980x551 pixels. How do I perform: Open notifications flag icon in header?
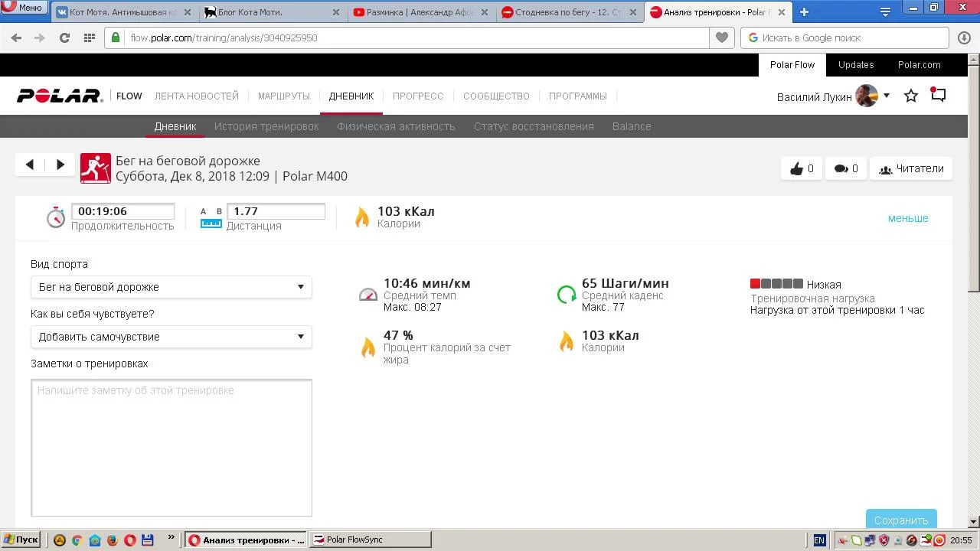click(x=939, y=95)
